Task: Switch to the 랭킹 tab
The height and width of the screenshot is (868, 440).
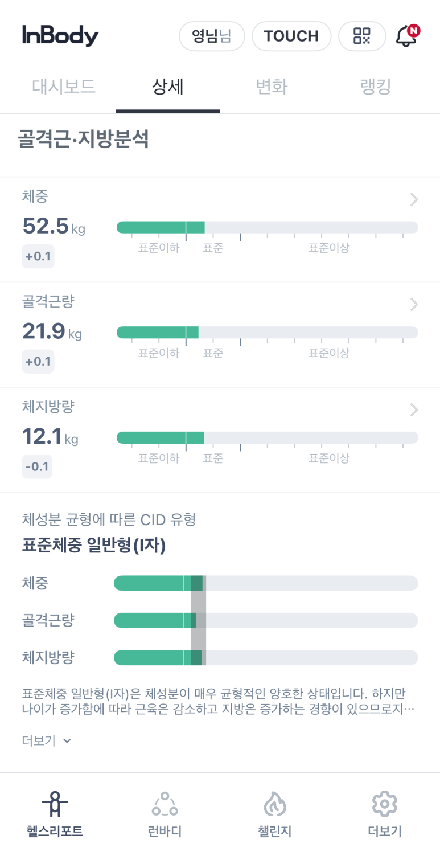Action: (x=376, y=87)
